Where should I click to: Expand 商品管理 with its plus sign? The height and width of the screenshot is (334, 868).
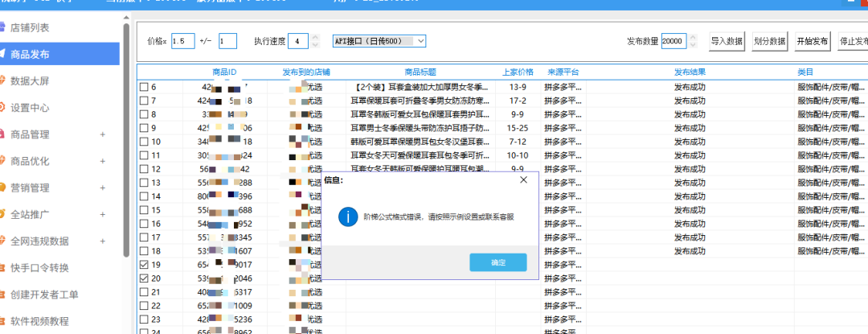(102, 134)
